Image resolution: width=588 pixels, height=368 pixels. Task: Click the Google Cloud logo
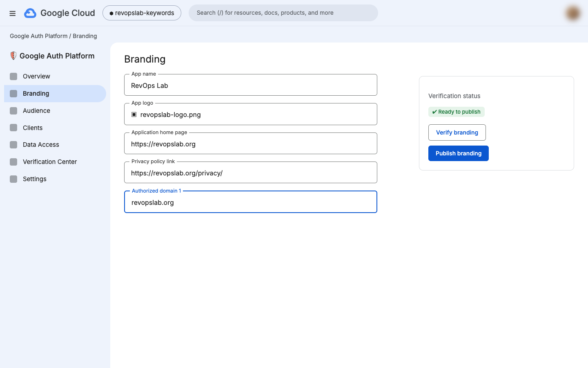(60, 13)
